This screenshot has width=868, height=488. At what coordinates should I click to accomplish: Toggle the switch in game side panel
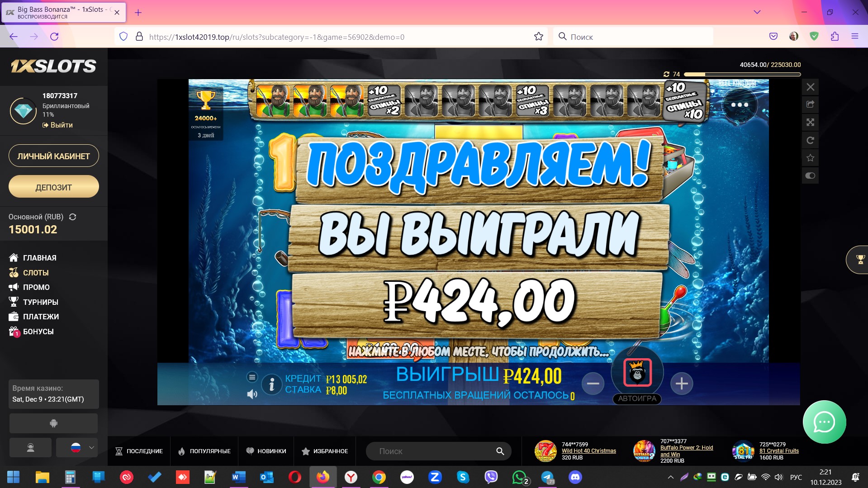tap(810, 175)
